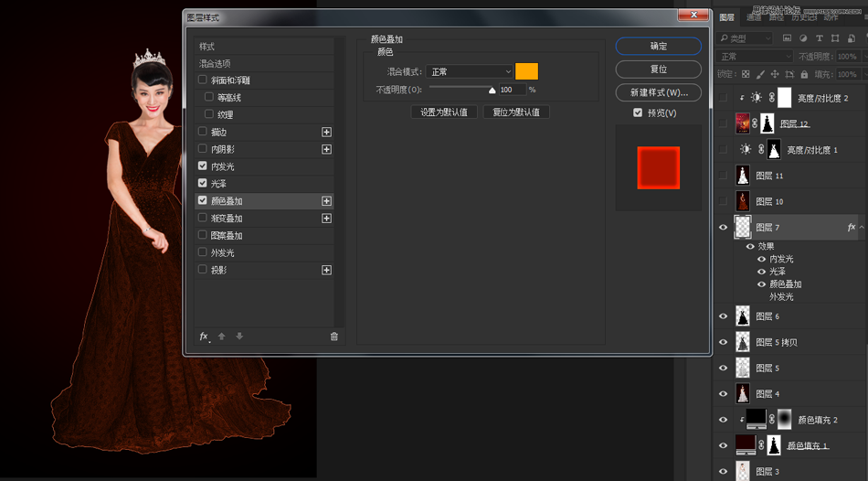The width and height of the screenshot is (868, 481).
Task: Move effect up arrow in Layer Style dialog
Action: click(x=221, y=337)
